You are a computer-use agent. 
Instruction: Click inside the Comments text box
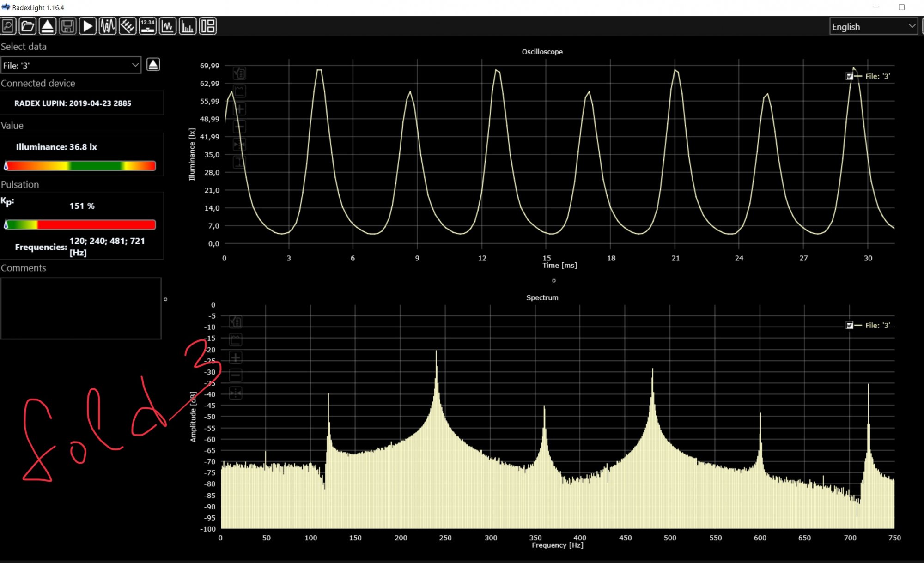(x=81, y=308)
